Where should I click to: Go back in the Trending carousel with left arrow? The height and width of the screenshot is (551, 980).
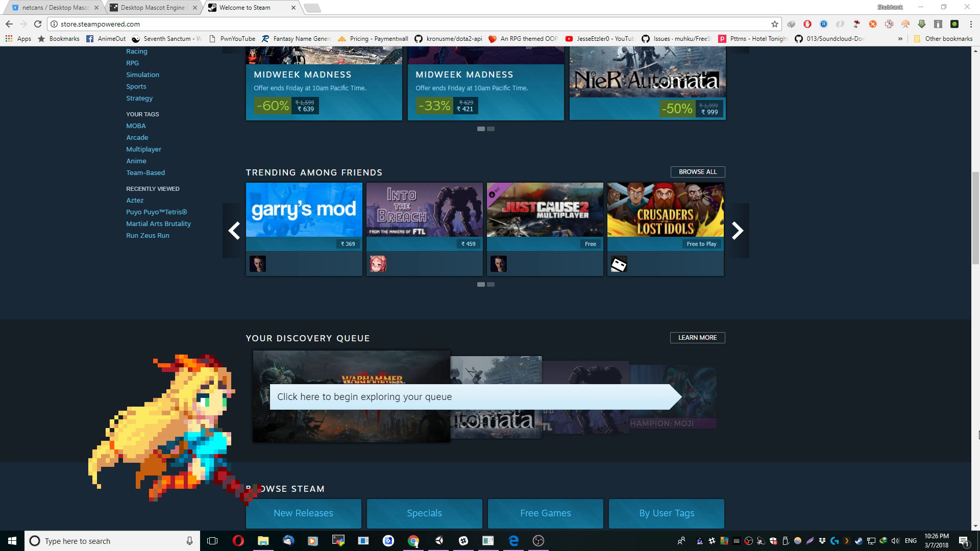coord(234,231)
